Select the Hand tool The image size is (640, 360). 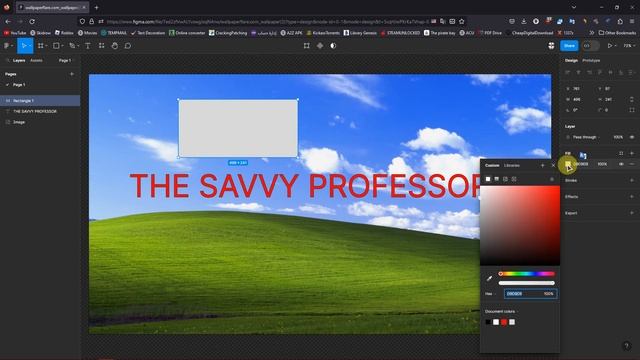115,46
